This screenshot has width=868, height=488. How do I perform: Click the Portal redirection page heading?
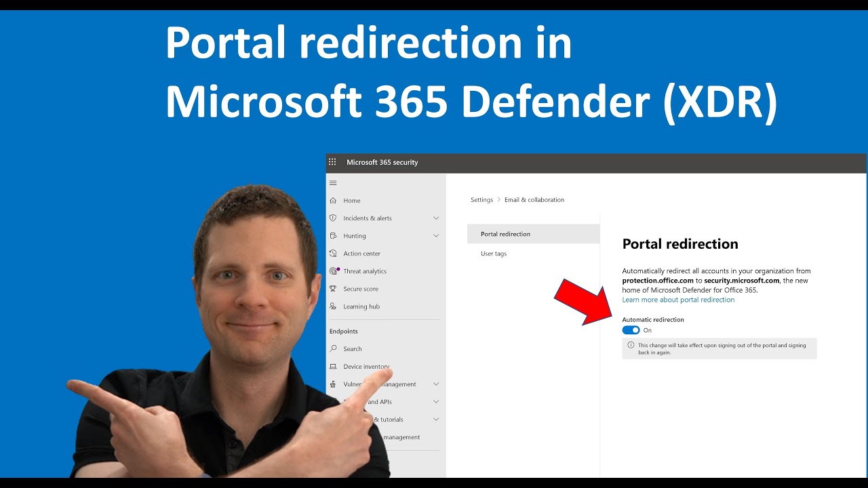[x=680, y=244]
